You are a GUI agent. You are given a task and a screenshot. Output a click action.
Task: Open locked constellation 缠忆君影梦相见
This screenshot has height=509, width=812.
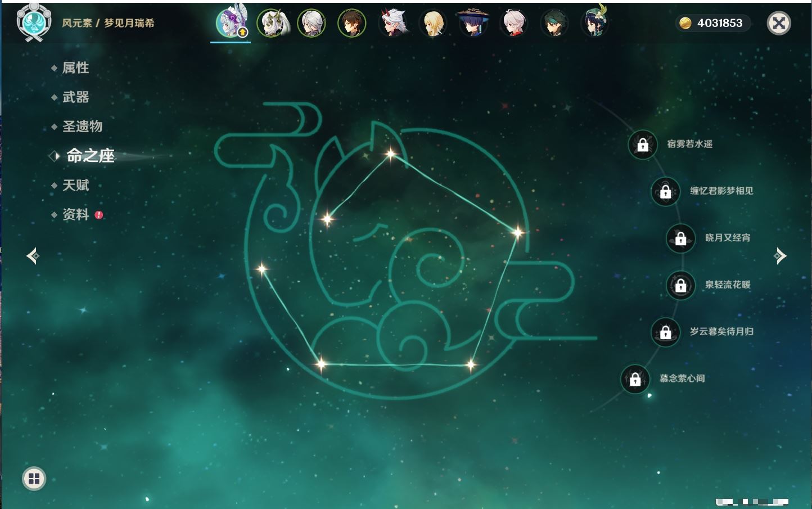pyautogui.click(x=666, y=191)
